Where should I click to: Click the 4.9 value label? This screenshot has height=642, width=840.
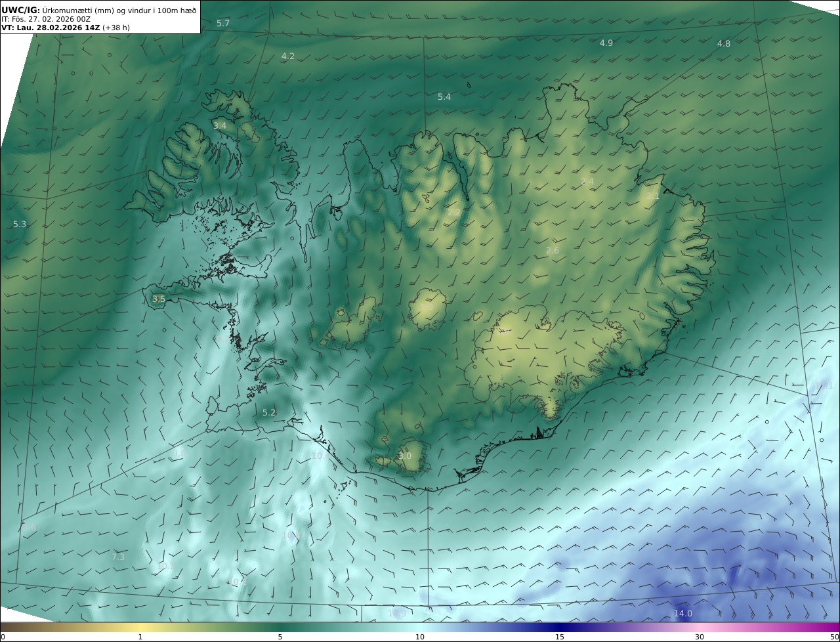pos(606,43)
